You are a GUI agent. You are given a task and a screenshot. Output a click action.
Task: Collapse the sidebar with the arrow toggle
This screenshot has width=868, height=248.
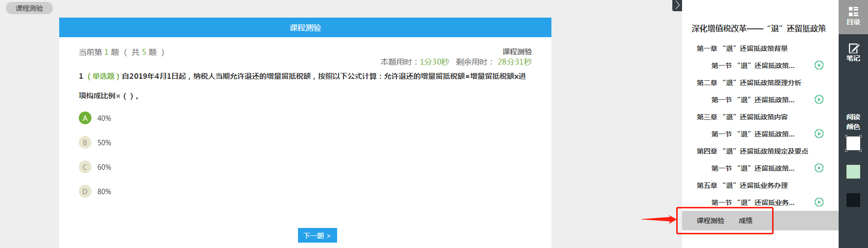677,5
